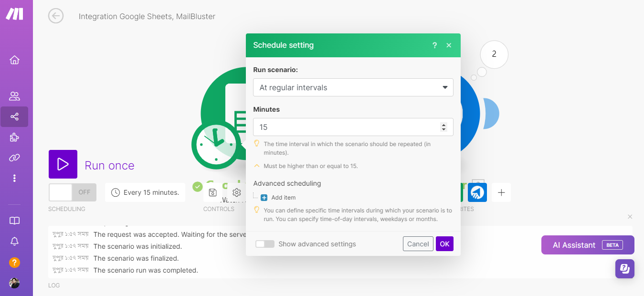Open the sidebar three-dots More menu
This screenshot has width=644, height=296.
(14, 178)
